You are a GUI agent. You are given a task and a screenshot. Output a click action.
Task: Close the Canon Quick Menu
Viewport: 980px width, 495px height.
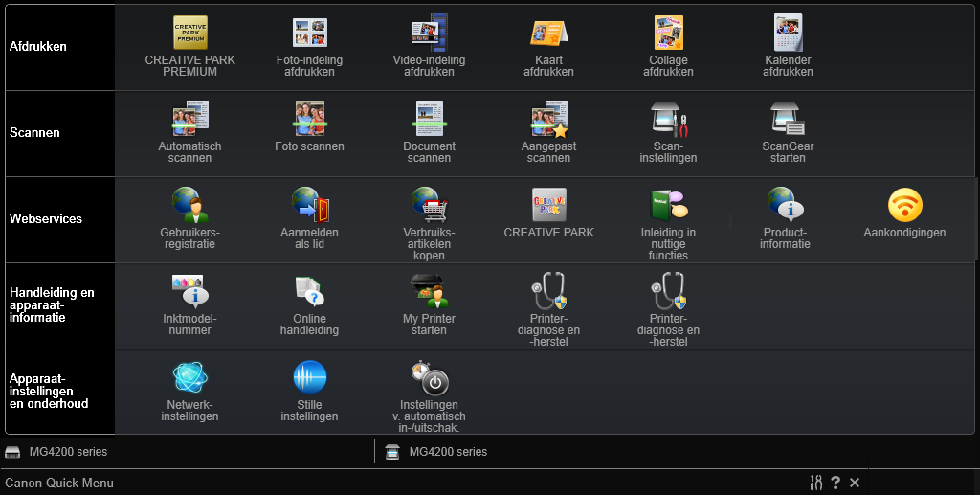click(x=855, y=483)
